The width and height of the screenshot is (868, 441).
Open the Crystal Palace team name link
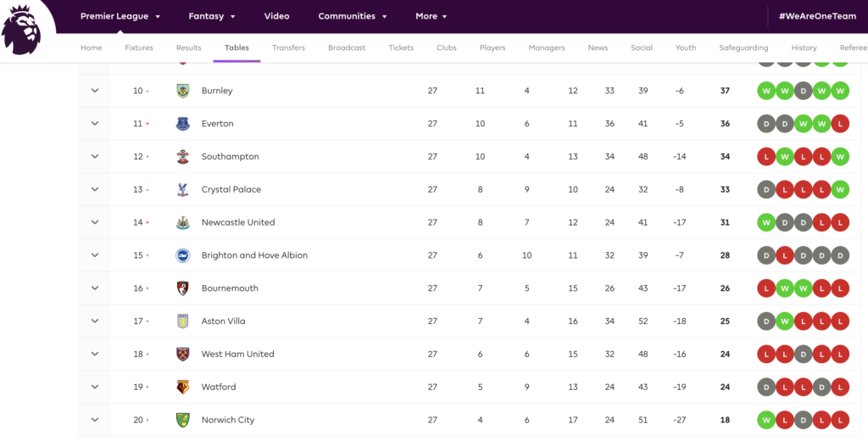click(231, 189)
